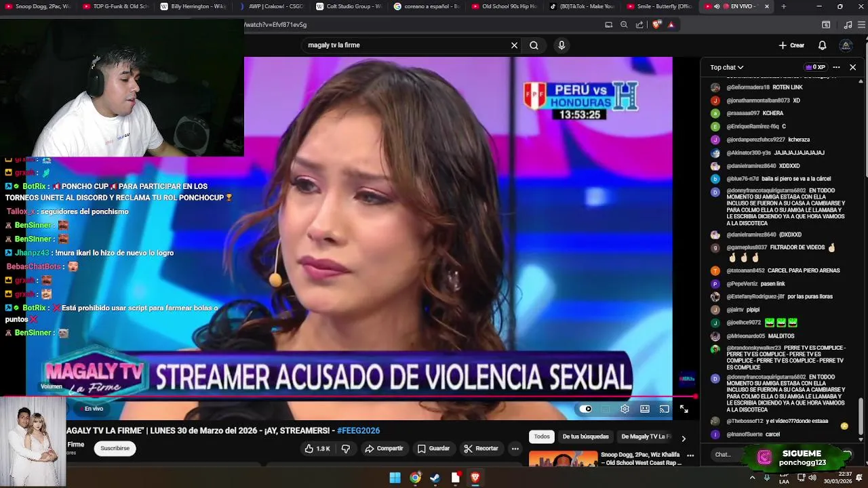Clear the YouTube search text with X
Screen dimensions: 868x488
(514, 45)
